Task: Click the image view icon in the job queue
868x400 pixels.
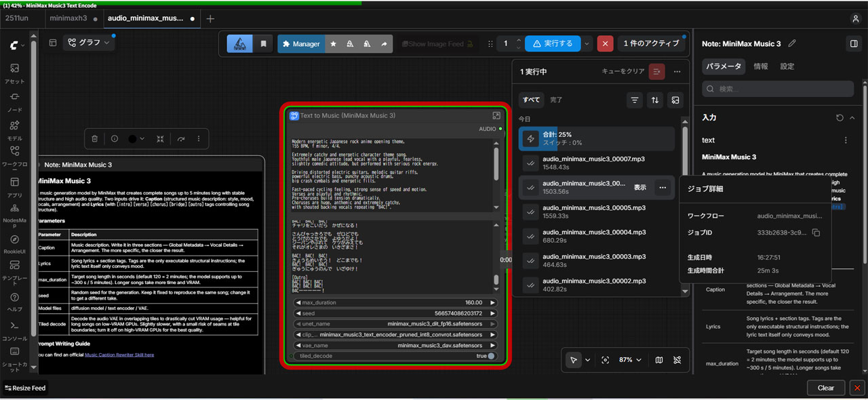Action: (x=675, y=100)
